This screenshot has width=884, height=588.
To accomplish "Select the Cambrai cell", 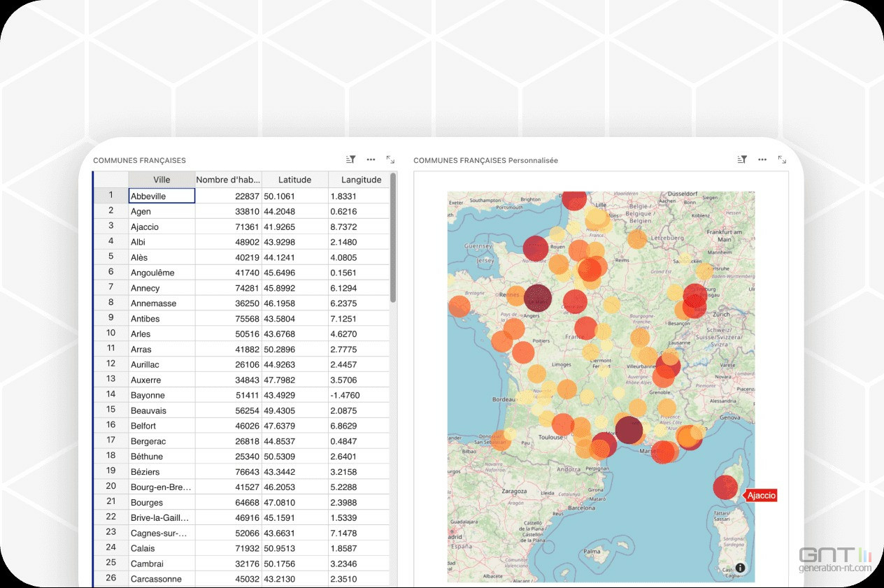I will 162,564.
